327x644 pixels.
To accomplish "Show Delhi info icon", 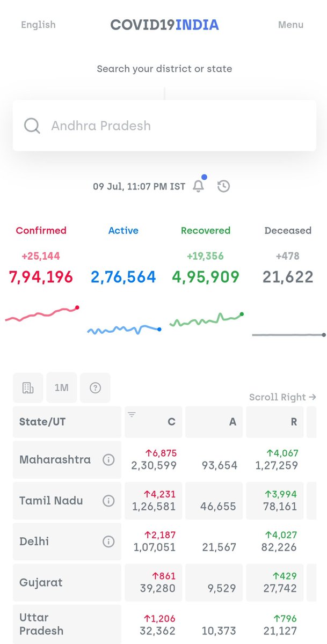I will pyautogui.click(x=108, y=541).
